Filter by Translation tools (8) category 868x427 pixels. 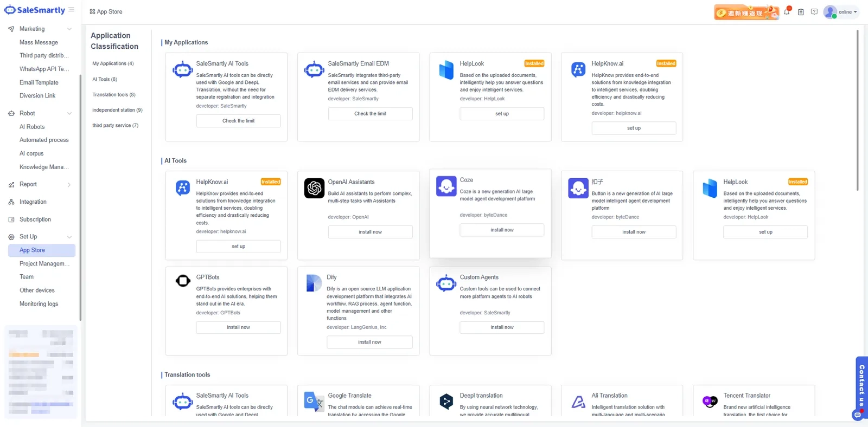click(114, 95)
